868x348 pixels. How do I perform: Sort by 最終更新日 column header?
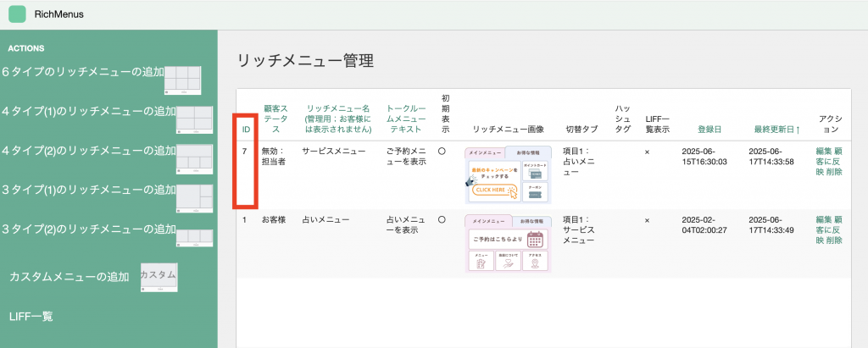click(x=776, y=130)
